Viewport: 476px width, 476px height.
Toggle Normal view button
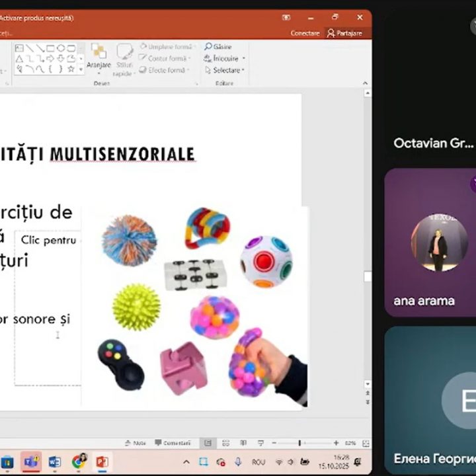click(x=208, y=443)
